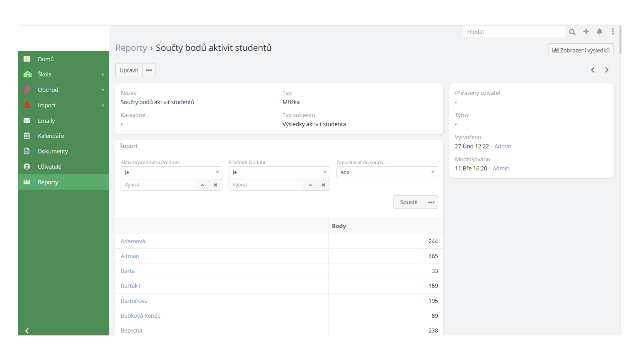Open the vertical three-dot menu
The height and width of the screenshot is (362, 644).
pyautogui.click(x=613, y=32)
